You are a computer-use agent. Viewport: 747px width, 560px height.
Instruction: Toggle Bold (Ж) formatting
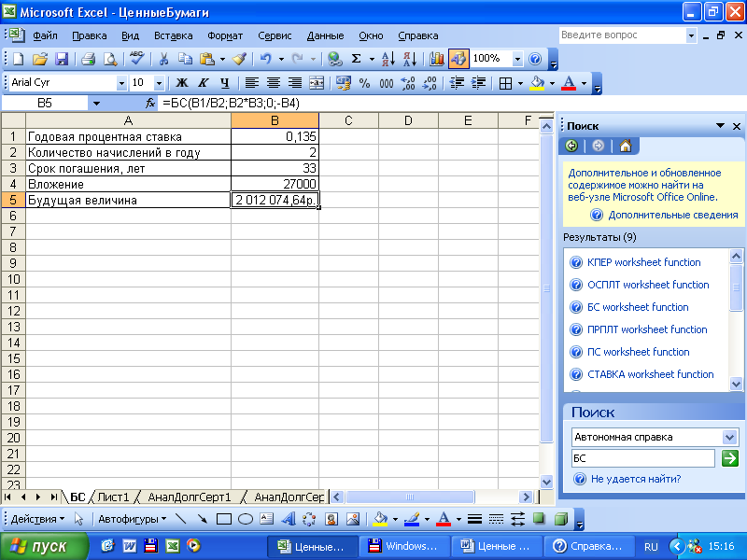[181, 83]
